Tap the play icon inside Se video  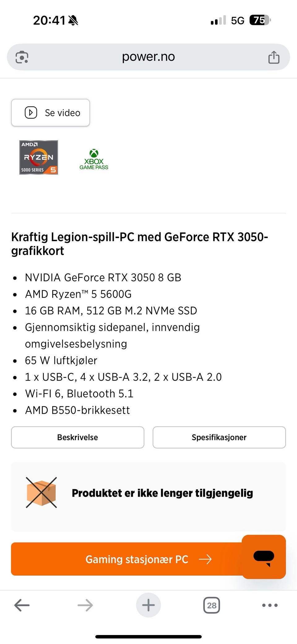tap(31, 113)
